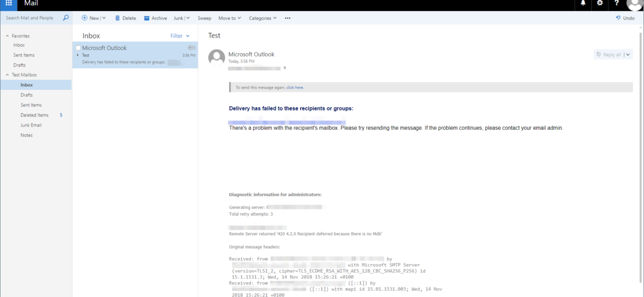644x297 pixels.
Task: Select the 3:56 PM timestamp in message list
Action: tap(189, 55)
